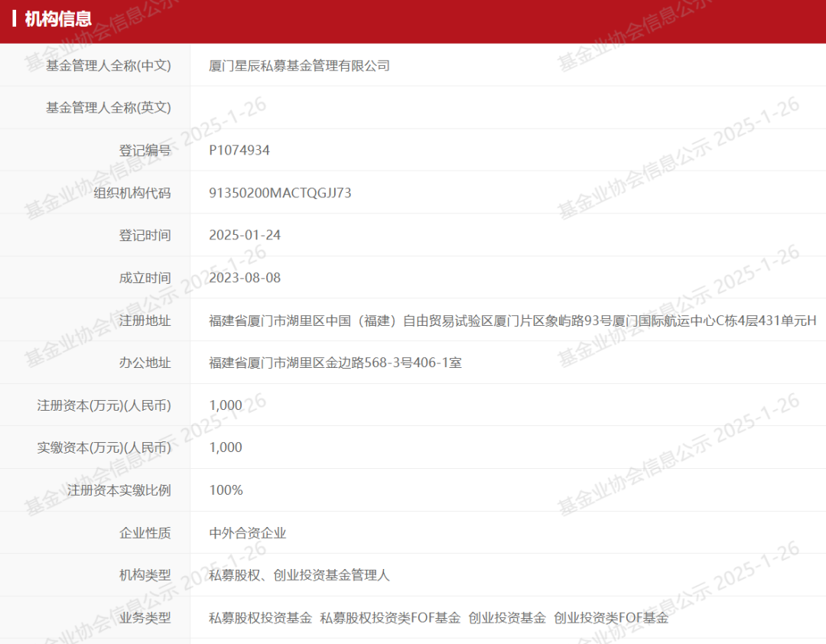Click the 组织机构代码 label
This screenshot has width=826, height=644.
(x=132, y=193)
